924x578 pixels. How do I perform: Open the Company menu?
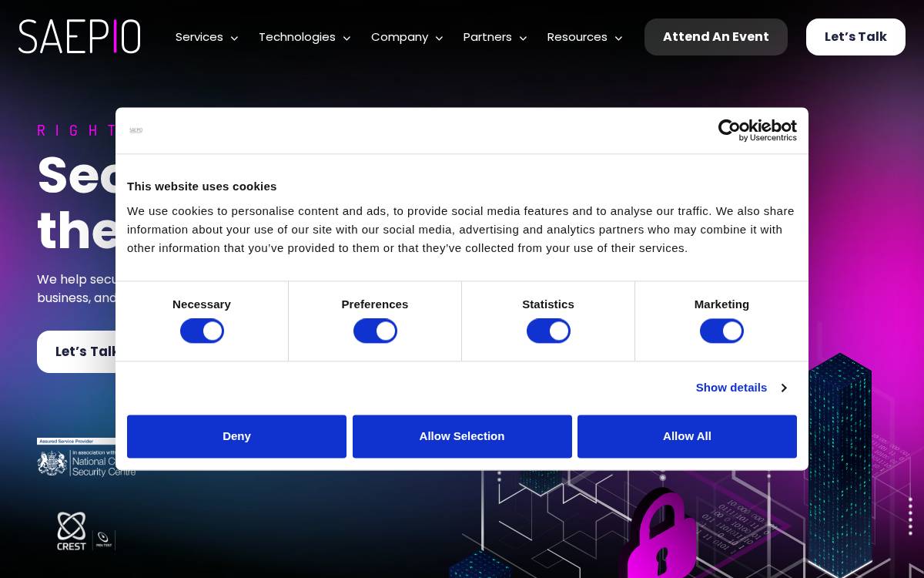click(x=400, y=37)
